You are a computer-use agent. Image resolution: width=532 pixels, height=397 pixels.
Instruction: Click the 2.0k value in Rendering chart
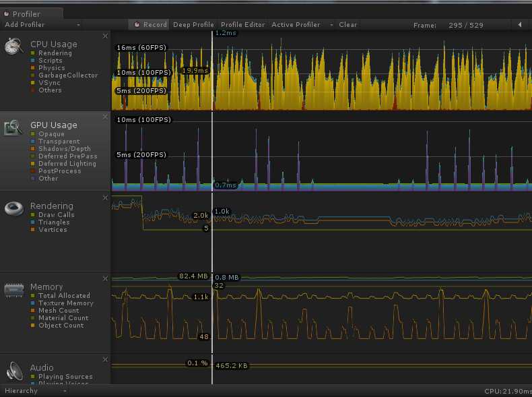click(201, 215)
